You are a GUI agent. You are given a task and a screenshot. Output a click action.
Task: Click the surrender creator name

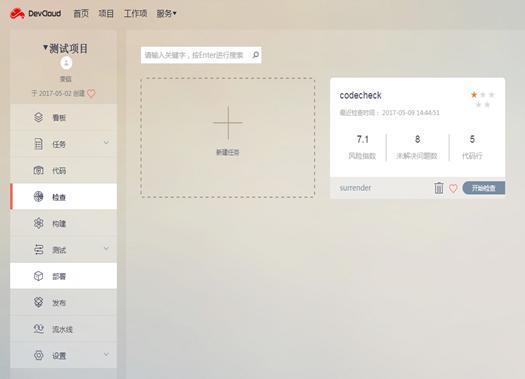tap(355, 188)
